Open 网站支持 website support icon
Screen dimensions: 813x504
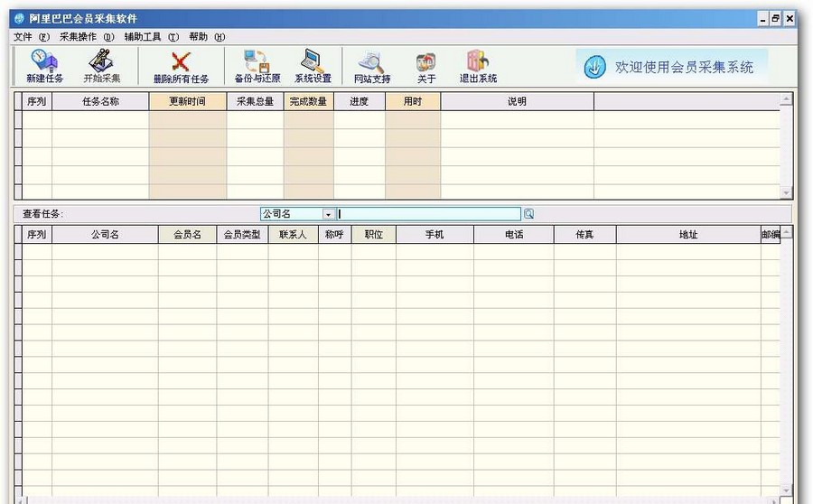click(x=372, y=67)
